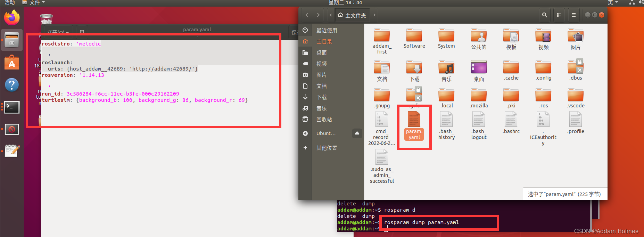Select the .bash_history file
The image size is (644, 237).
(446, 125)
